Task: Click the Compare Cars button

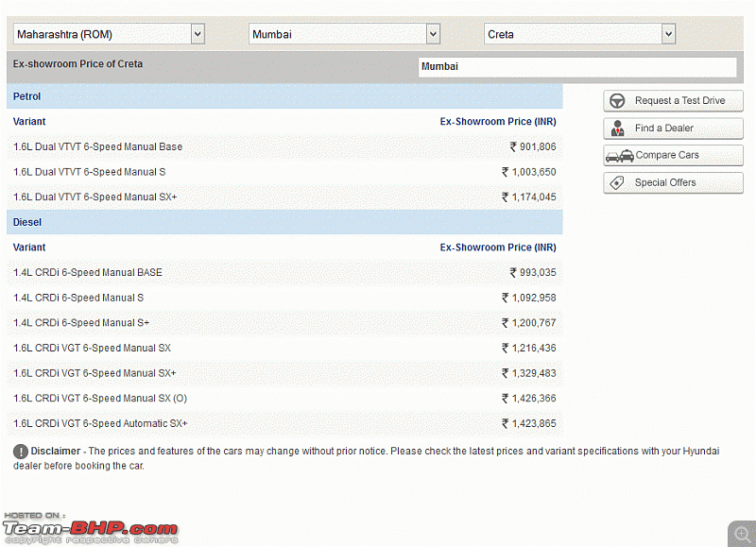Action: (x=673, y=155)
